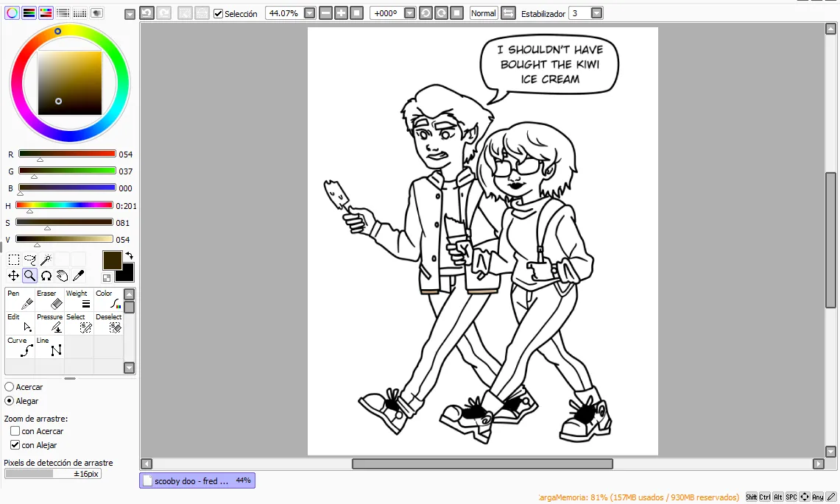Flip the canvas view horizontally
This screenshot has height=504, width=840.
point(509,13)
